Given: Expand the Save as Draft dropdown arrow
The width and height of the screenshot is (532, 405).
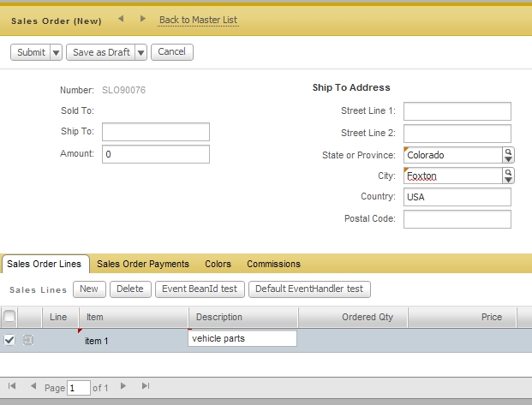Looking at the screenshot, I should pyautogui.click(x=140, y=52).
